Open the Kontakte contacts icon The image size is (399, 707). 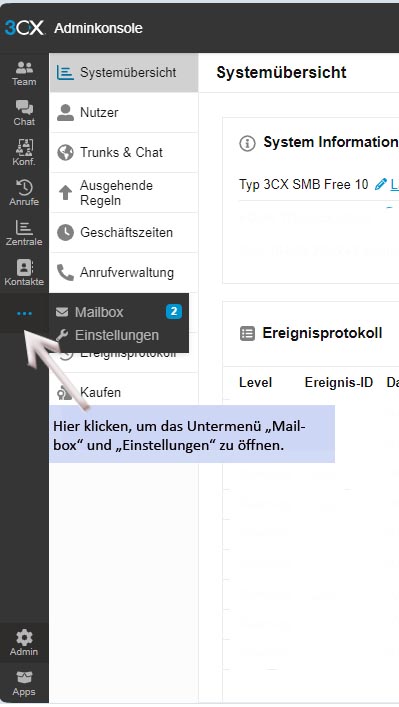point(24,273)
